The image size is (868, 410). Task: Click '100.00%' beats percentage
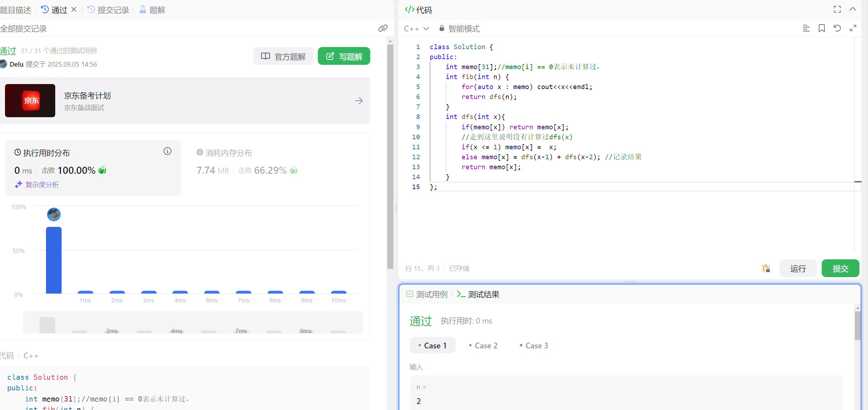click(x=77, y=171)
